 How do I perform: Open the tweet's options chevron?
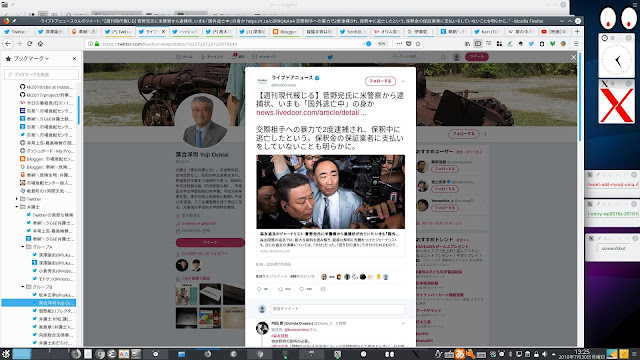pyautogui.click(x=403, y=81)
